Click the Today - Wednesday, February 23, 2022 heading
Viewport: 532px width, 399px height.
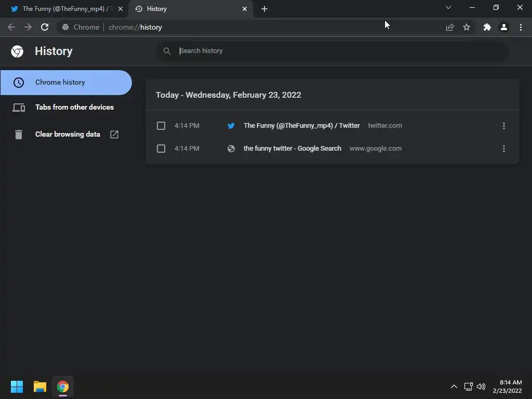click(x=229, y=95)
